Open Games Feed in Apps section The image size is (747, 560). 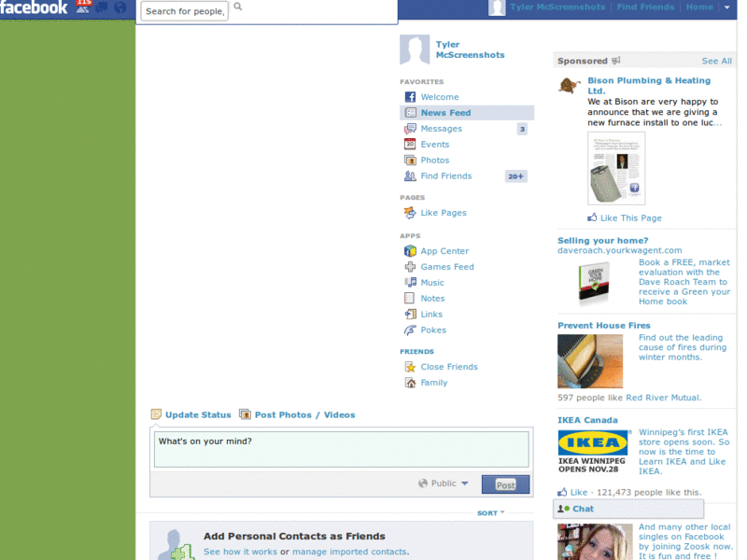(447, 267)
